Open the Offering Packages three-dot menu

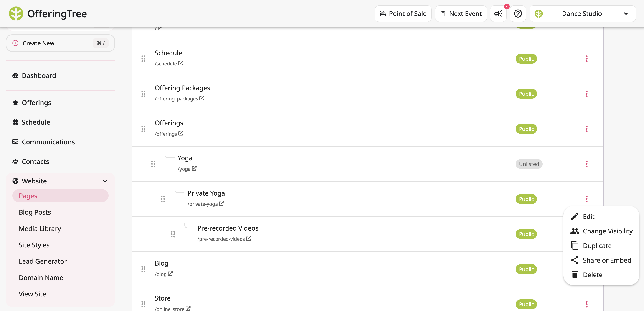(586, 94)
